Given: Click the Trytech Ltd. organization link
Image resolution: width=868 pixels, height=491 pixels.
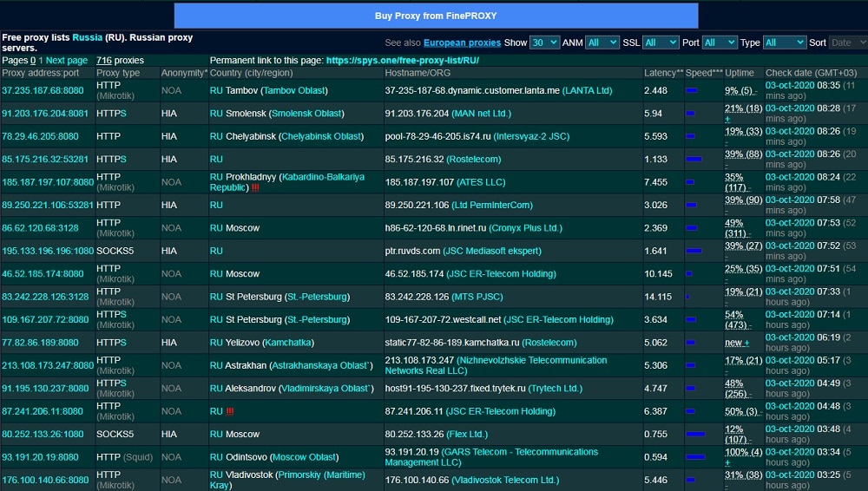Looking at the screenshot, I should point(556,389).
